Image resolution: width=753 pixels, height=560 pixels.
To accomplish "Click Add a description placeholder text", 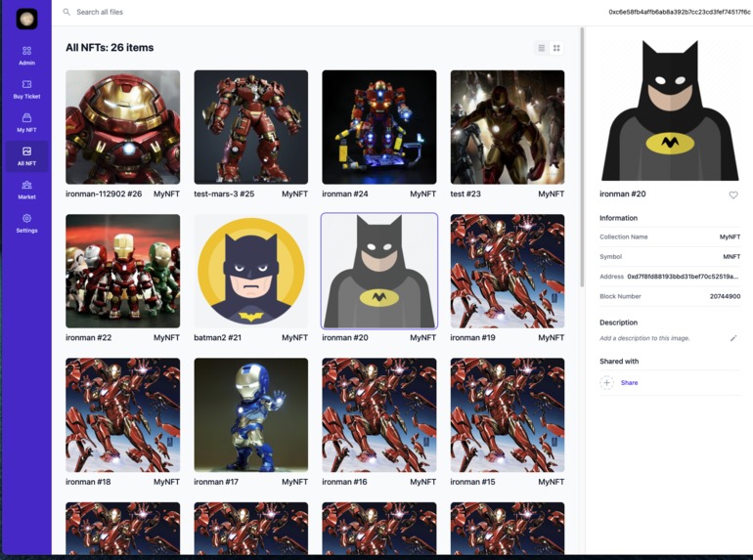I will [x=644, y=338].
